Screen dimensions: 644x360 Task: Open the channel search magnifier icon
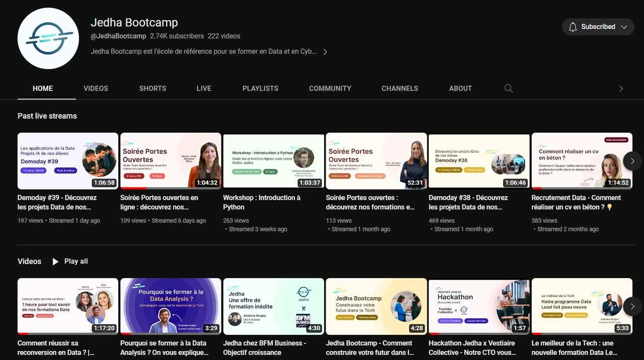(x=509, y=88)
